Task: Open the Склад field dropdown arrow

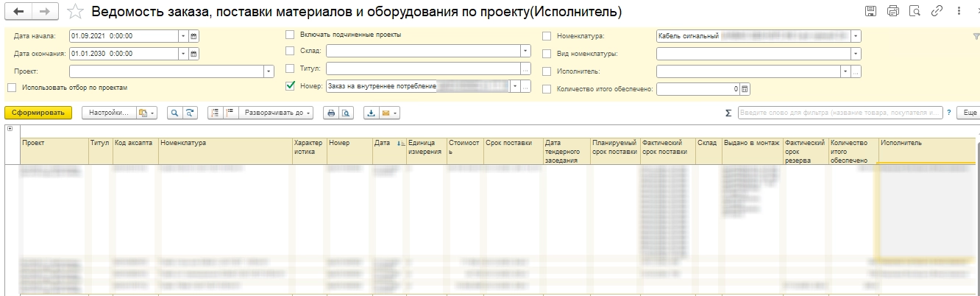Action: pos(525,51)
